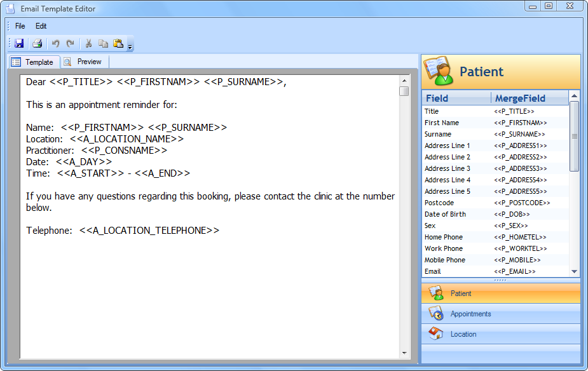The height and width of the screenshot is (371, 588).
Task: Switch to the Preview tab
Action: point(85,62)
